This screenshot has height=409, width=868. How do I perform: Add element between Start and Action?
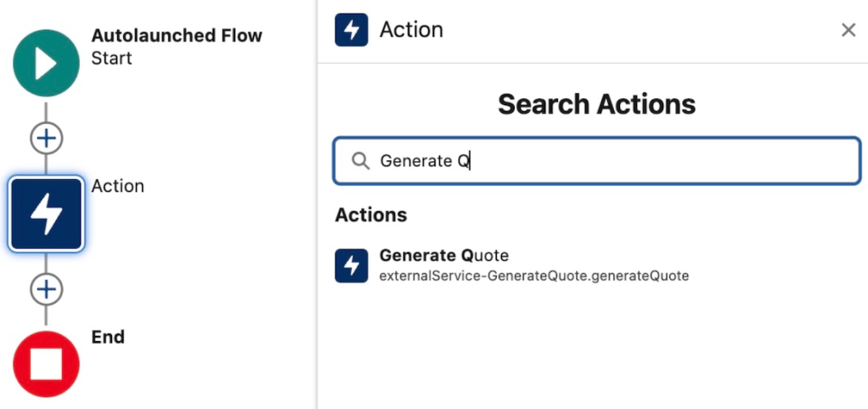pos(46,137)
